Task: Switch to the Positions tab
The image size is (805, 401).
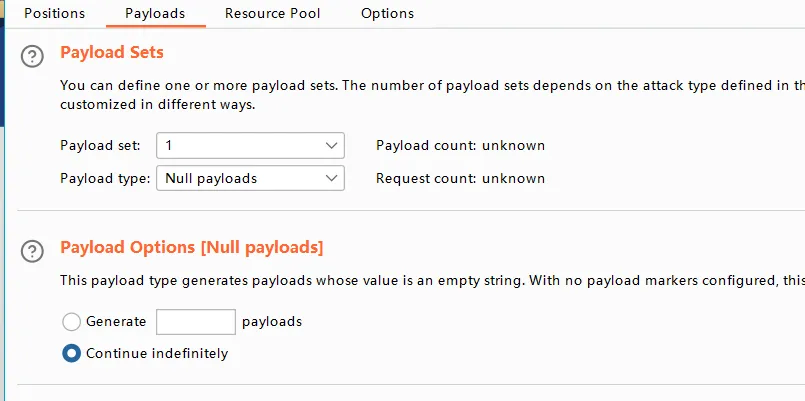Action: point(54,14)
